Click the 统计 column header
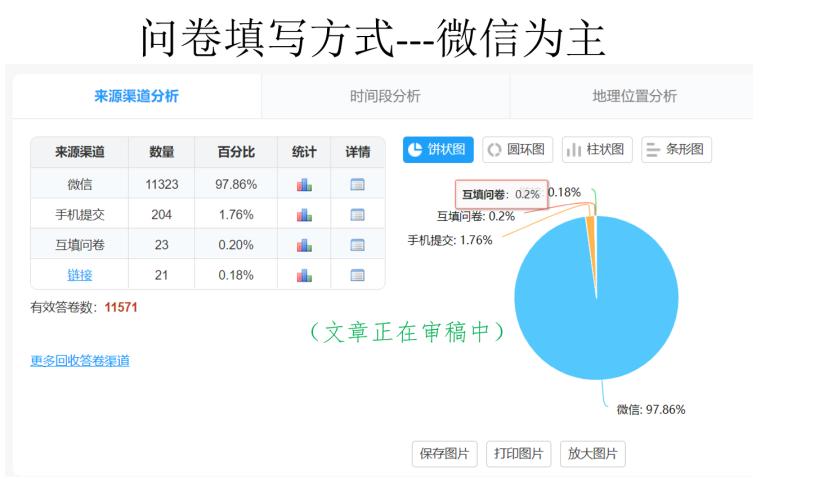 point(304,152)
